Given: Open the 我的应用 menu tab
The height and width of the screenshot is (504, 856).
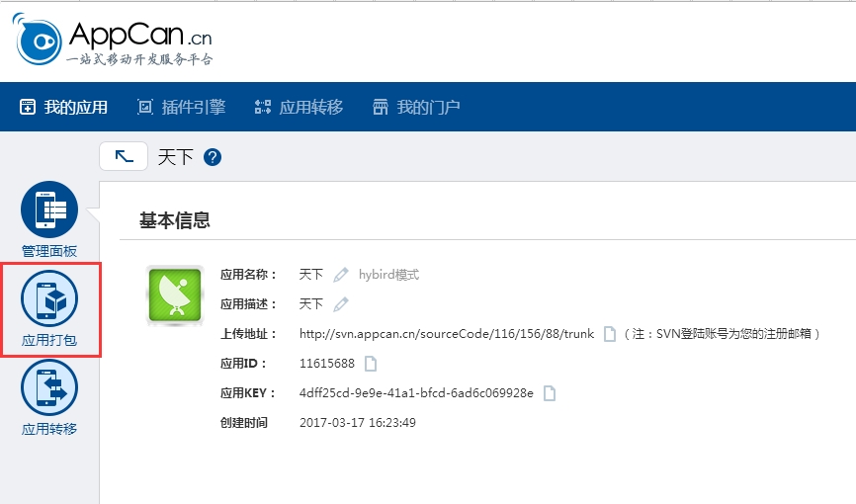Looking at the screenshot, I should [x=64, y=107].
